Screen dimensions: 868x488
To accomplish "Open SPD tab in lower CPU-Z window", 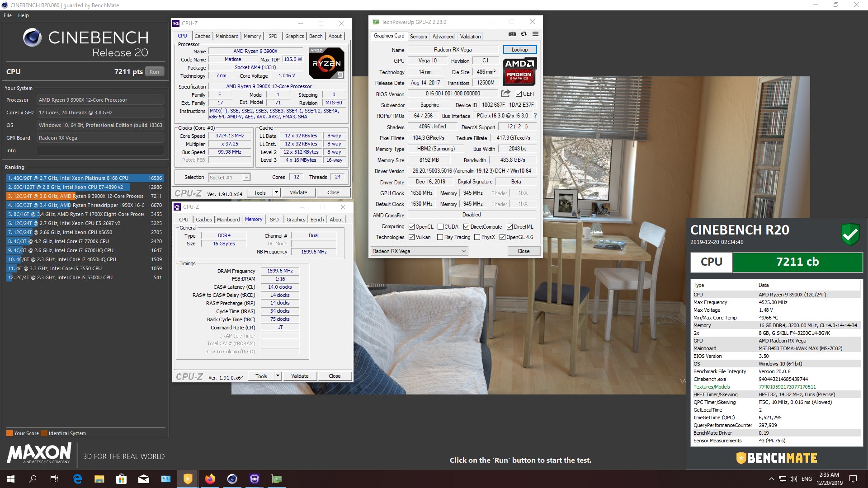I will point(274,220).
